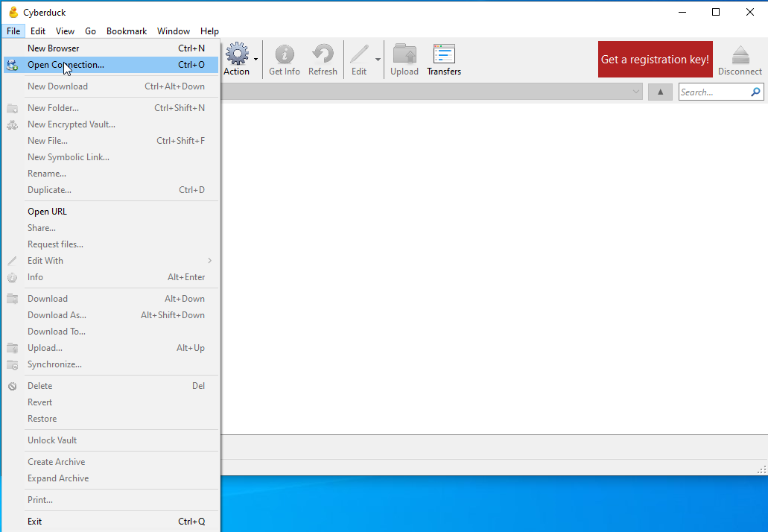Open the View menu
768x532 pixels.
tap(65, 31)
